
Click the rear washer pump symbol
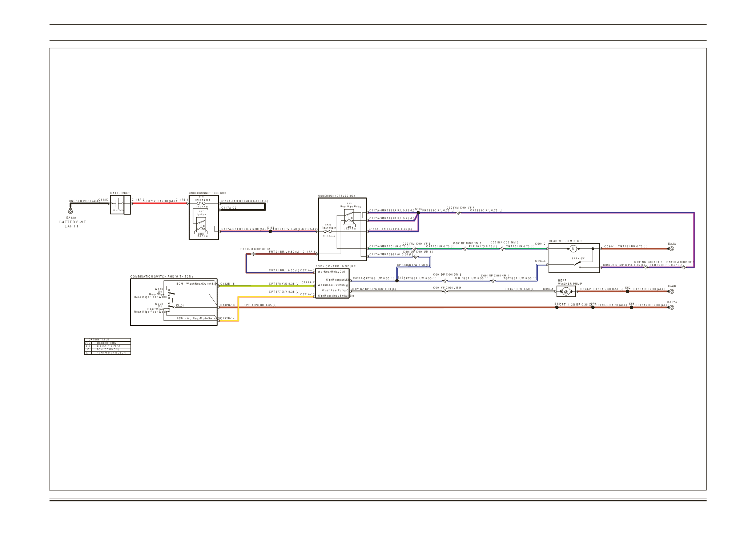click(566, 291)
